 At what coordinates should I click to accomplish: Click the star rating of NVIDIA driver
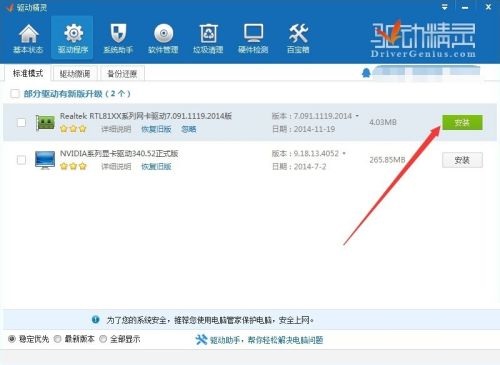click(73, 166)
